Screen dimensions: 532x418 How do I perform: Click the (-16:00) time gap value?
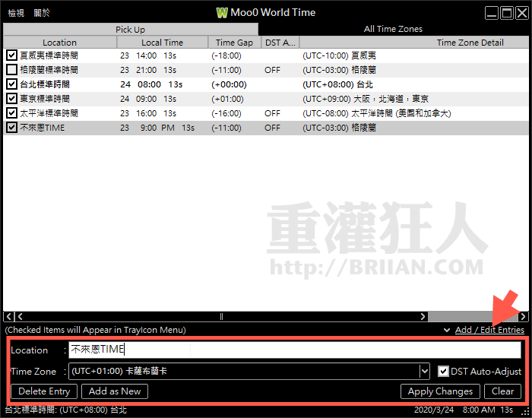point(226,113)
